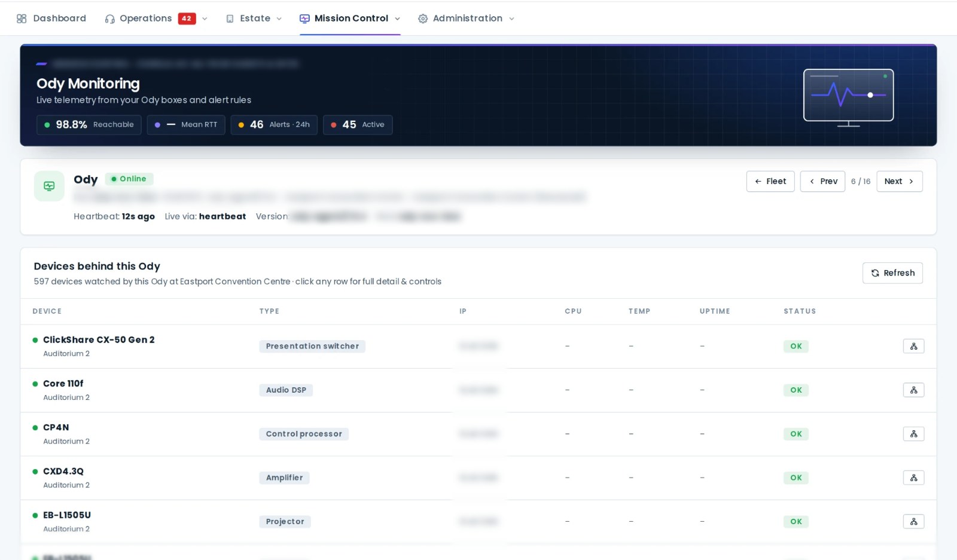This screenshot has width=957, height=560.
Task: Open topology icon for CXD4.3Q
Action: coord(913,478)
